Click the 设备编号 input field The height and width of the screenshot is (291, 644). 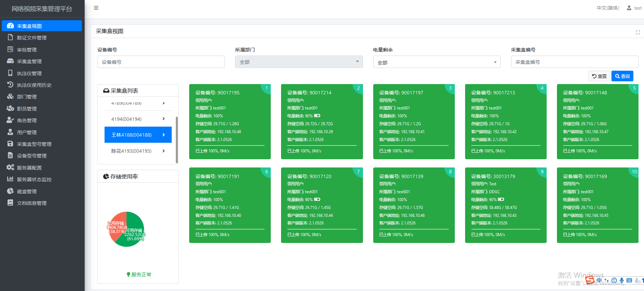(161, 62)
